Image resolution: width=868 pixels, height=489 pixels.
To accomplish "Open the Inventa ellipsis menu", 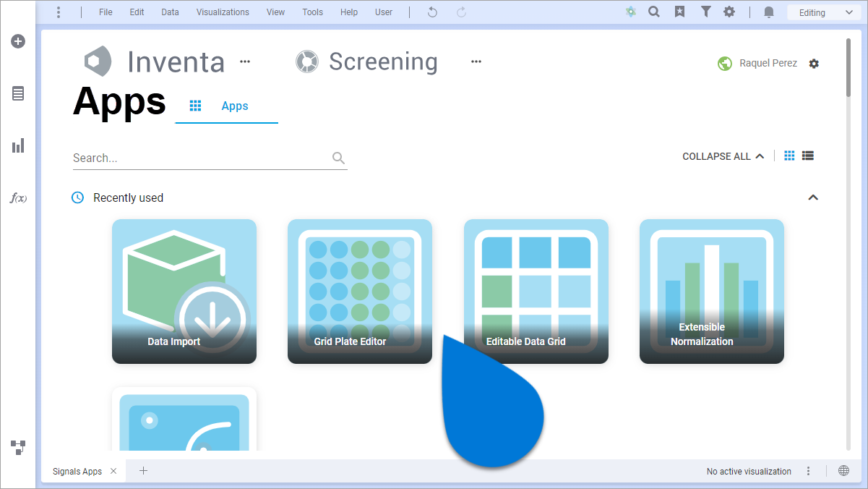I will [x=245, y=61].
